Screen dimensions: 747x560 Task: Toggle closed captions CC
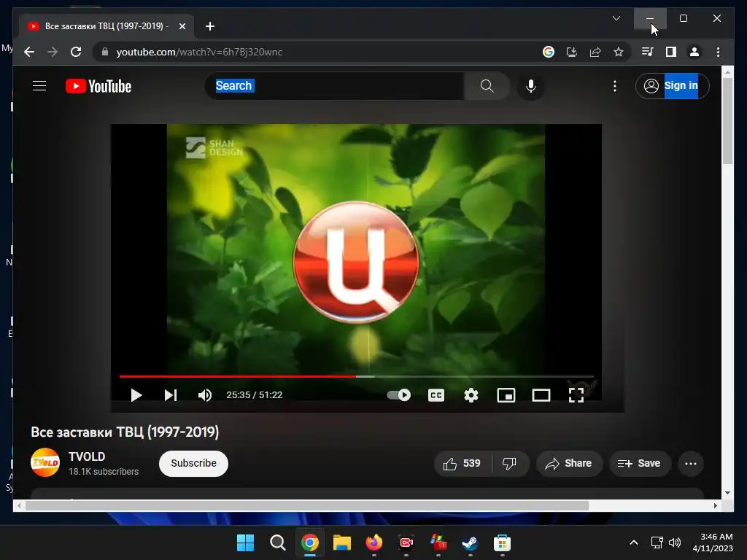(436, 395)
